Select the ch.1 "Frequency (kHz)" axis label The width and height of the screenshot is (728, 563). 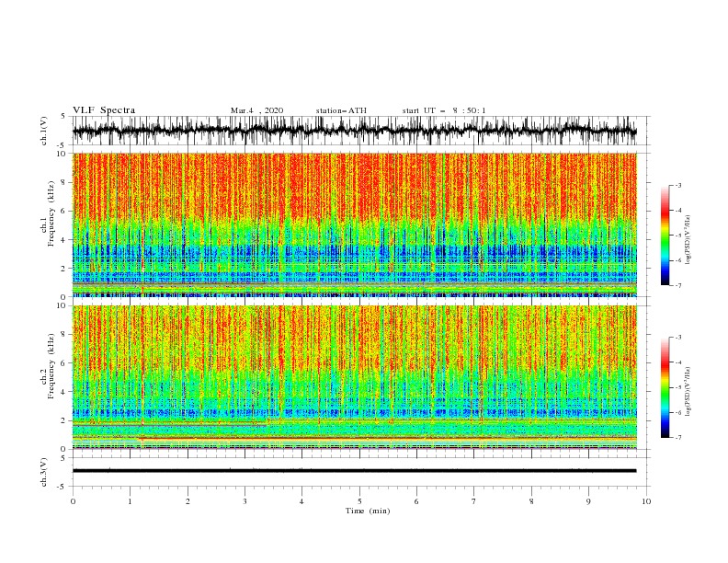(51, 213)
